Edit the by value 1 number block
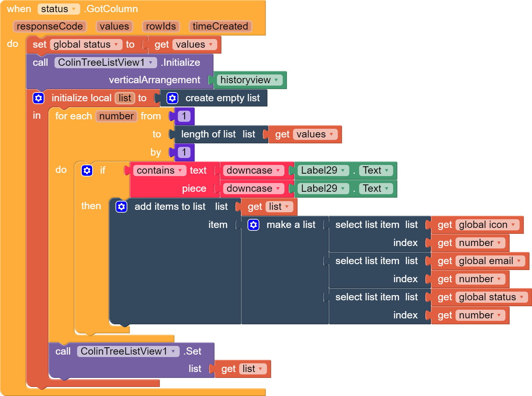The image size is (532, 396). [x=184, y=152]
